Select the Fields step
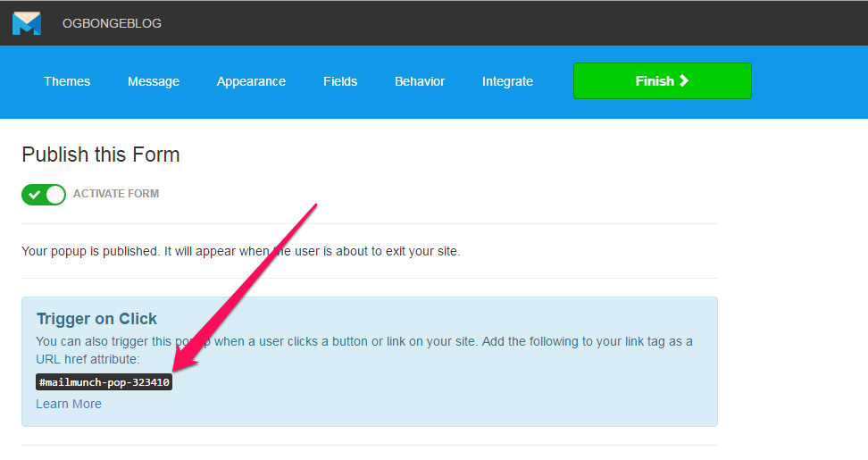868x460 pixels. tap(340, 81)
